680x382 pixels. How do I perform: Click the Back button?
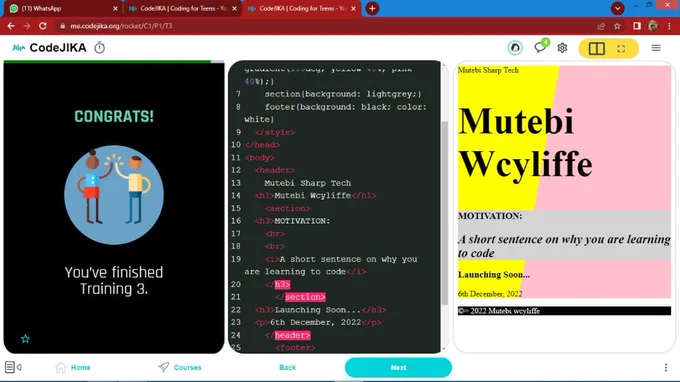point(288,367)
